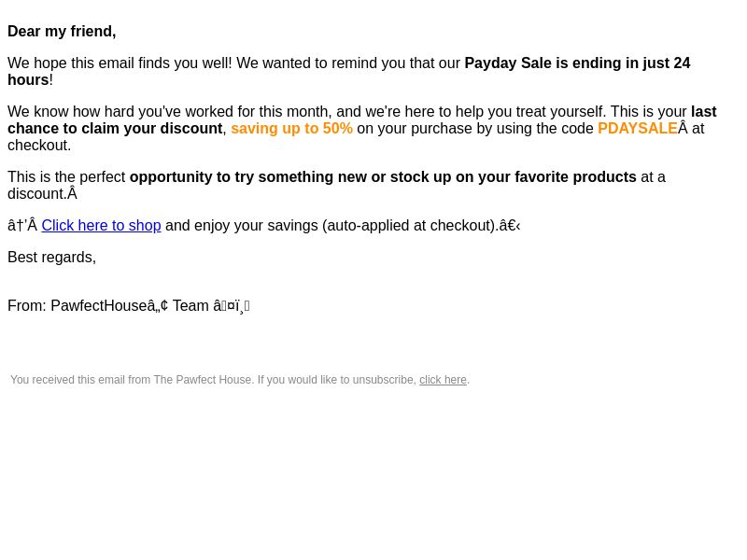This screenshot has height=560, width=747.
Task: Click the unsubscribe "click here" link
Action: [443, 380]
